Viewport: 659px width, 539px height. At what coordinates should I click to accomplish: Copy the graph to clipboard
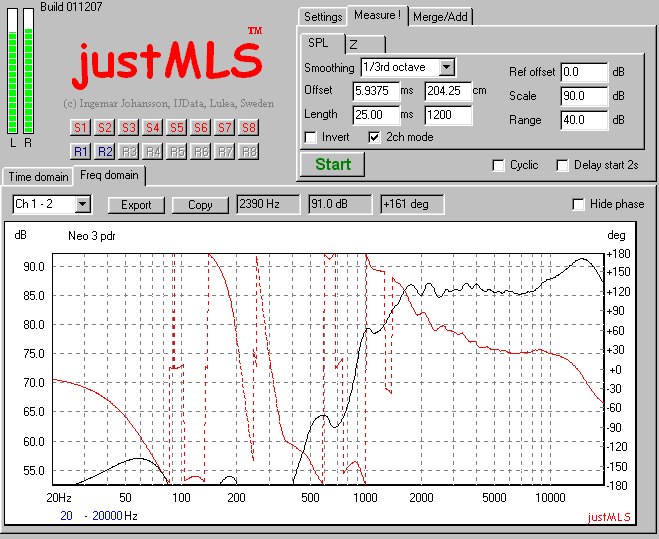pyautogui.click(x=200, y=205)
